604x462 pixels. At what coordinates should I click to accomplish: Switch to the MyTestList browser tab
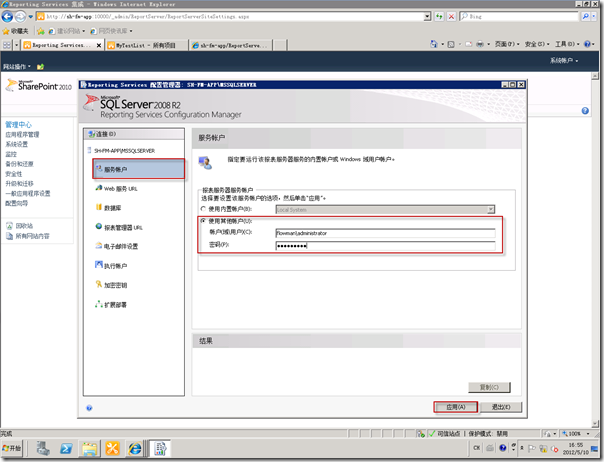(x=146, y=45)
